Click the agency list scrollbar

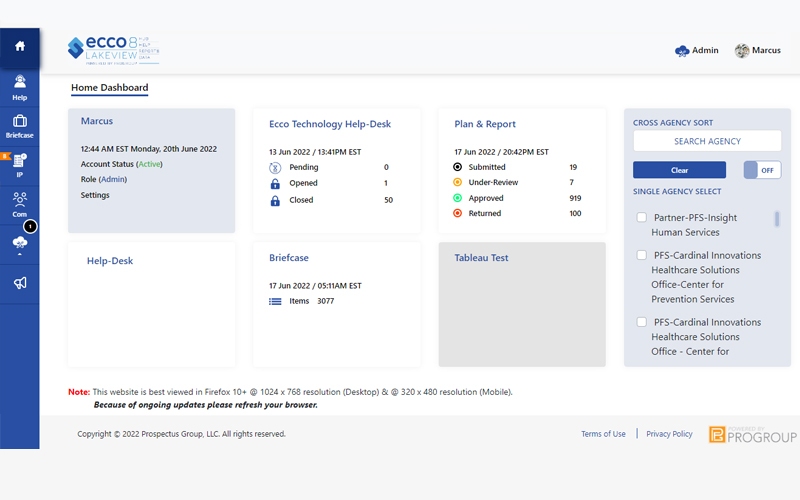pyautogui.click(x=777, y=219)
